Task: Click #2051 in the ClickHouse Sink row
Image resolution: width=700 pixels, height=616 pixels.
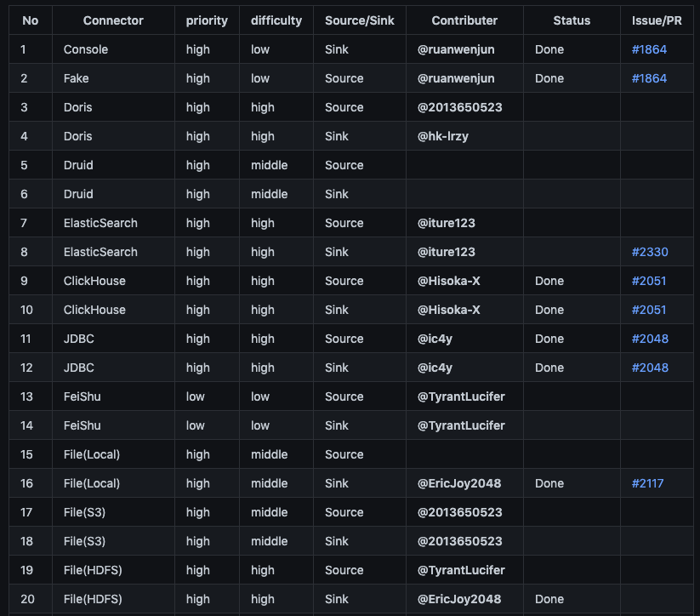Action: coord(649,310)
